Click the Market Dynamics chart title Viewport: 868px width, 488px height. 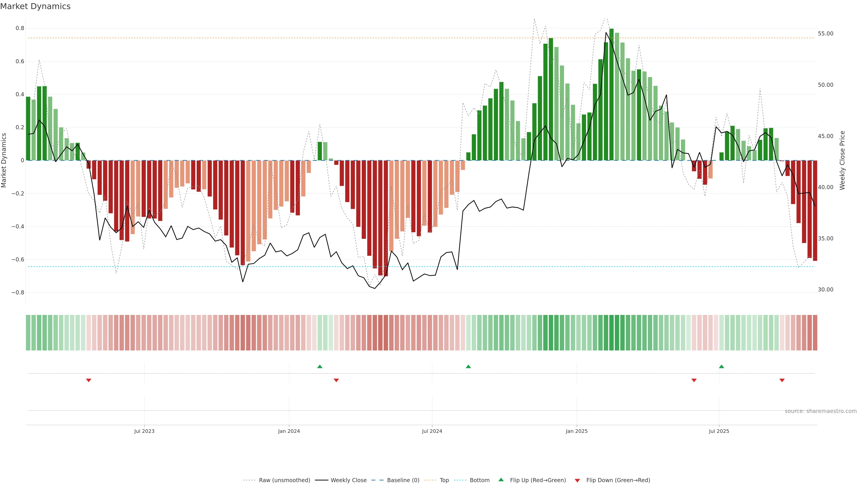tap(35, 6)
